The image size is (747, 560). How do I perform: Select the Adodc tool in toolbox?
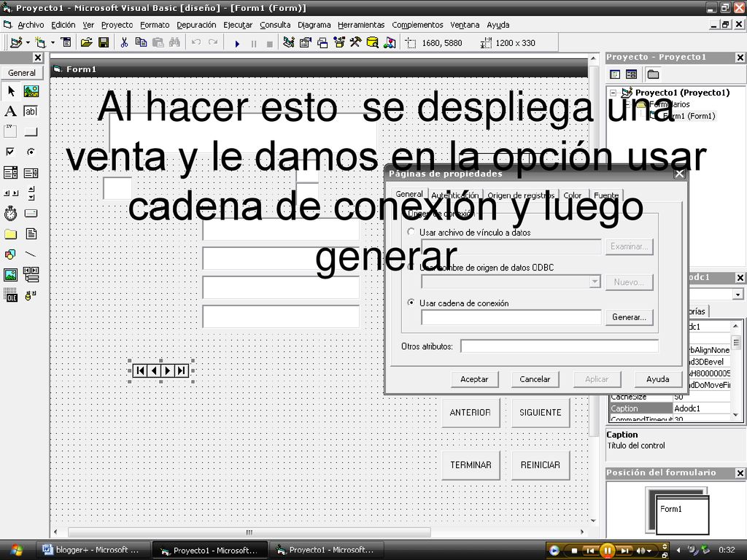[x=31, y=295]
